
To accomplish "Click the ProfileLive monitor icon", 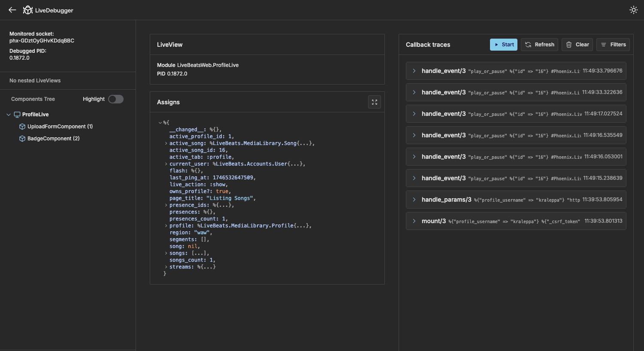I will click(x=17, y=115).
